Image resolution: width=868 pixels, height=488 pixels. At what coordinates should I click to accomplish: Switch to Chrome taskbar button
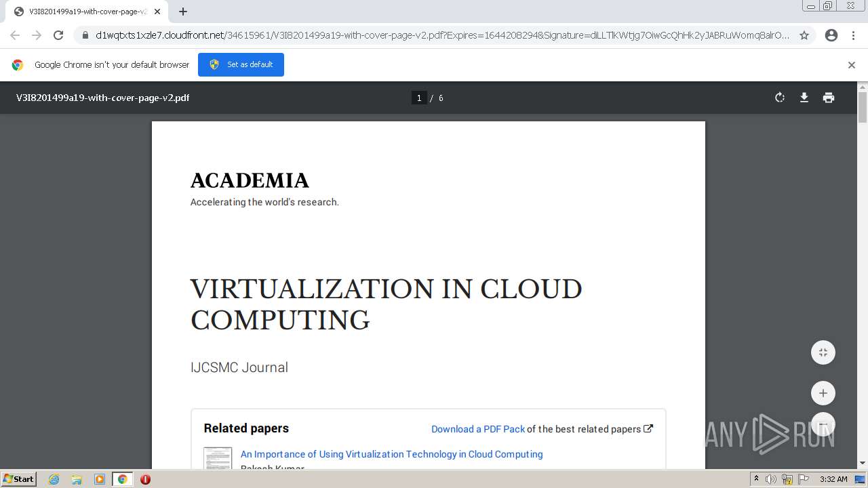122,479
